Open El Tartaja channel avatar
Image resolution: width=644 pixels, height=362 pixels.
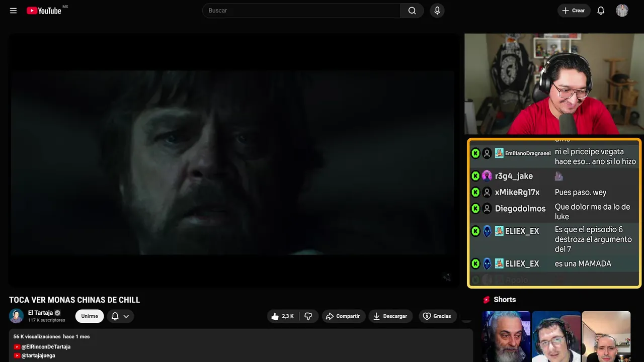pos(16,316)
